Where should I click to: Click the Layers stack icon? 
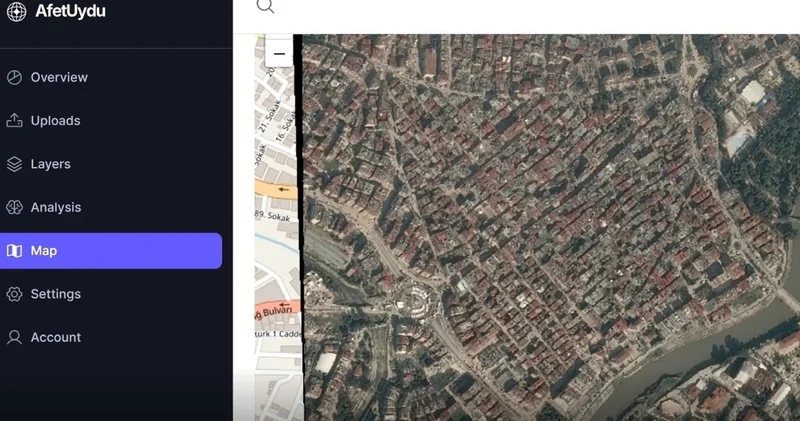14,164
